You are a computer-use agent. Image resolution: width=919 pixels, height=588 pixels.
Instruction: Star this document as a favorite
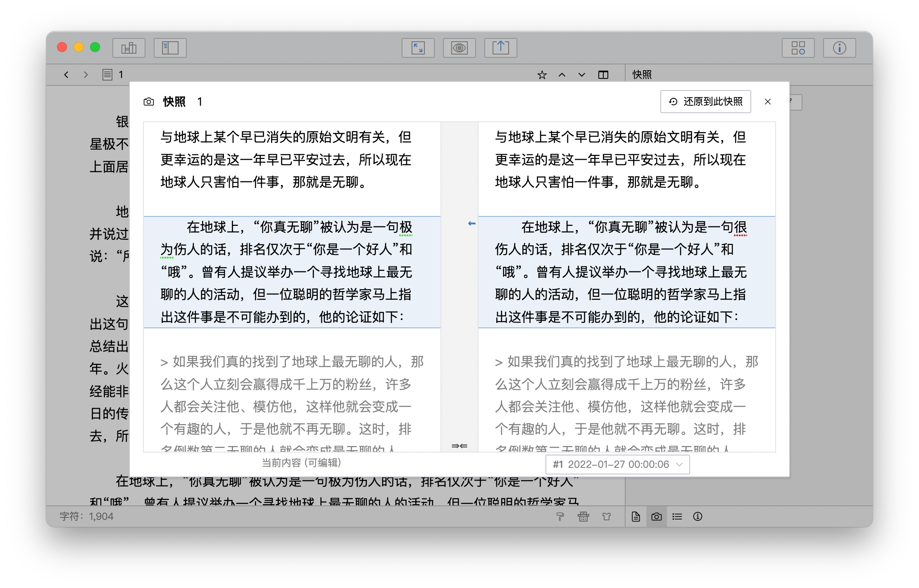point(542,75)
